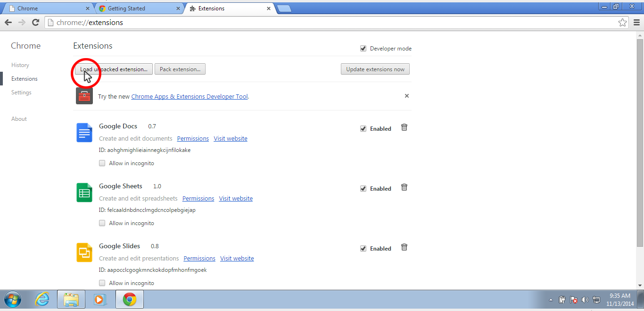This screenshot has height=311, width=644.
Task: Open Windows Media Player from the taskbar
Action: click(99, 299)
